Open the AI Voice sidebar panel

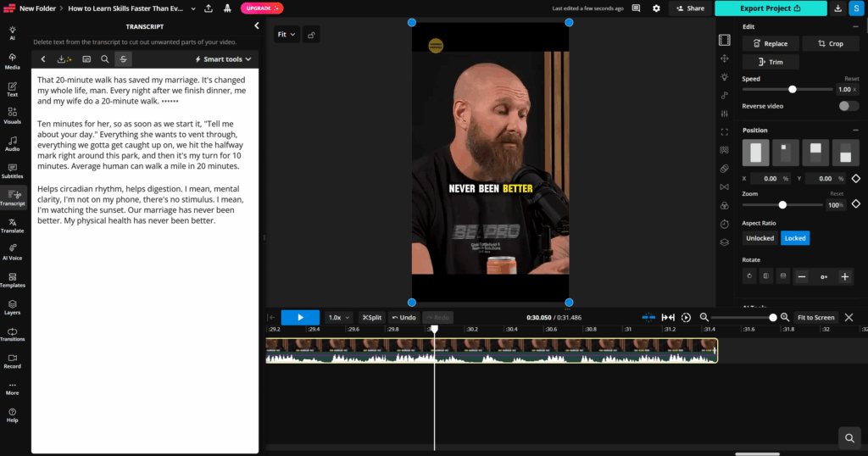click(x=12, y=252)
